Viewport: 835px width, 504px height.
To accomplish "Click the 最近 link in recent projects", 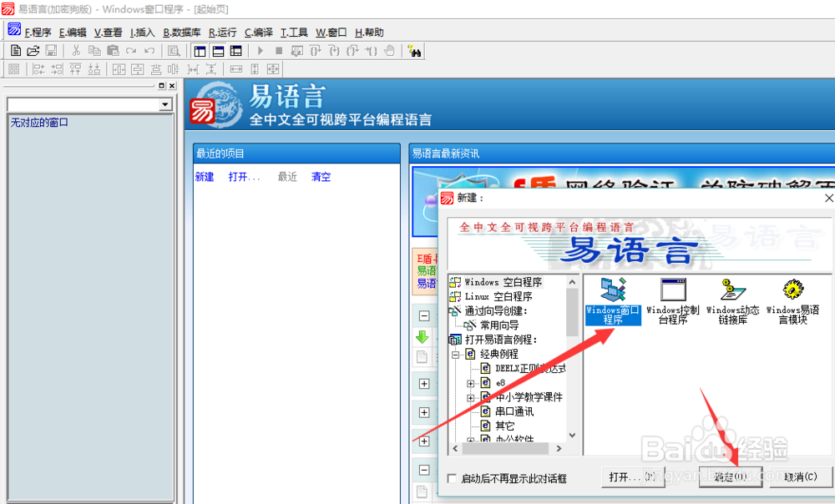I will click(x=287, y=177).
